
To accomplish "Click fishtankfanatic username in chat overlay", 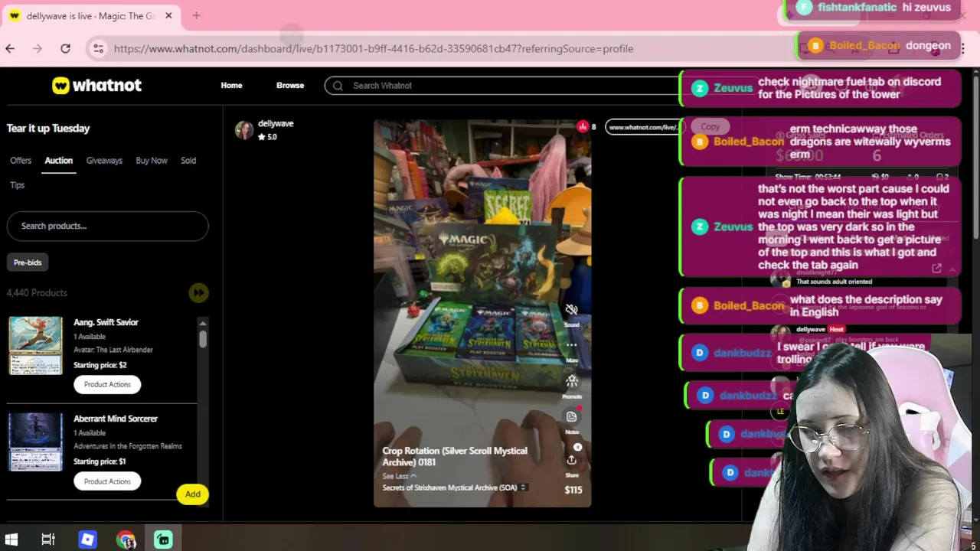I will (x=857, y=8).
